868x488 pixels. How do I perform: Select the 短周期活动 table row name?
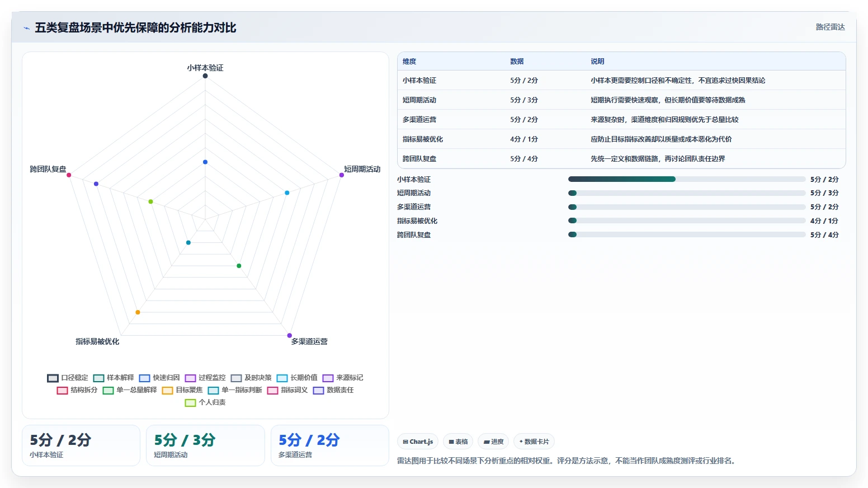coord(419,100)
